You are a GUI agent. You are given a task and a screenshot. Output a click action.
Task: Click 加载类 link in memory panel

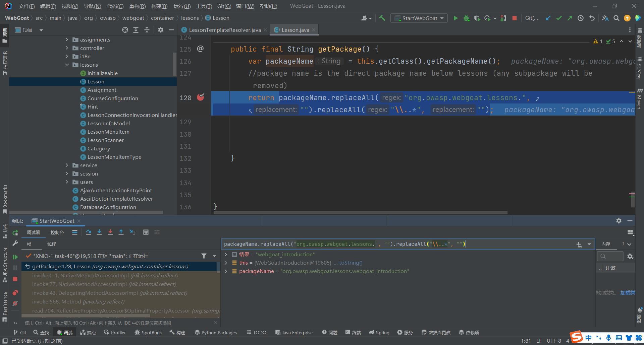pyautogui.click(x=628, y=292)
